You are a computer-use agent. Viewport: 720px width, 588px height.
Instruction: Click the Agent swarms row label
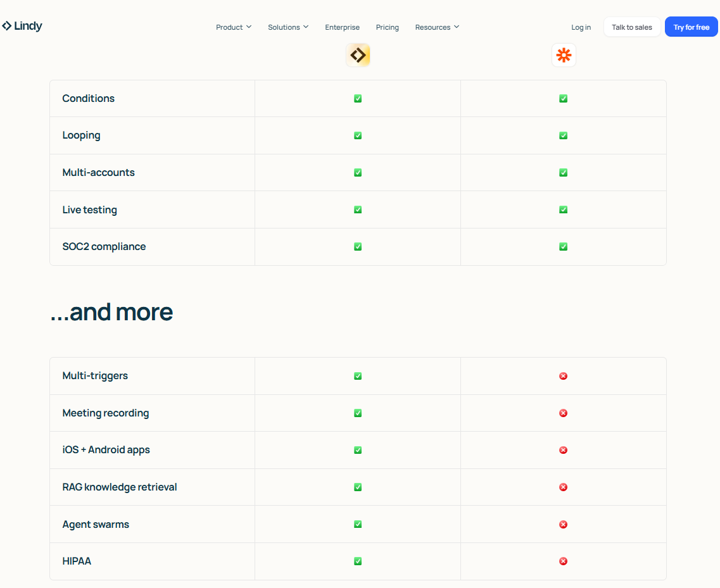[96, 524]
